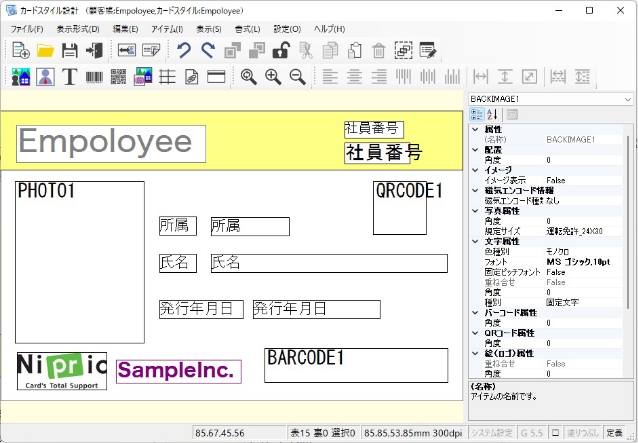Select the Text T tool

[x=70, y=76]
